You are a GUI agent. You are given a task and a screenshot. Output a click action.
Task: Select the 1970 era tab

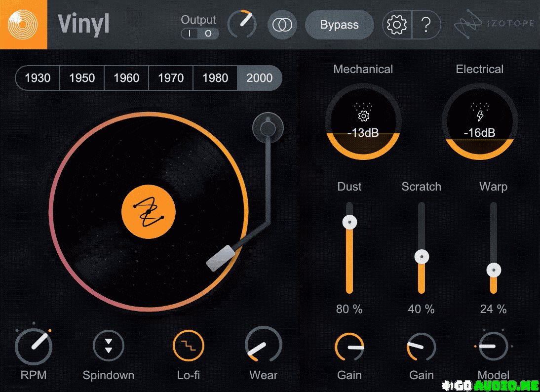click(171, 78)
